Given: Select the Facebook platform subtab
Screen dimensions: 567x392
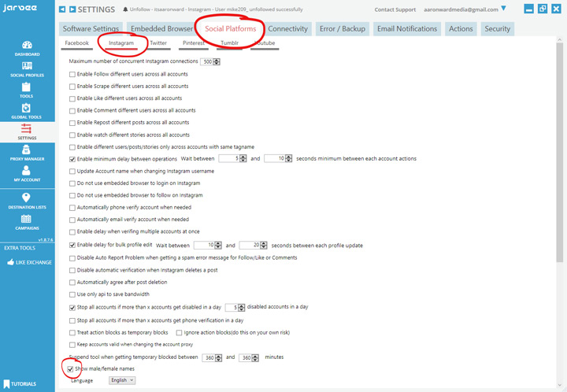Looking at the screenshot, I should 76,43.
